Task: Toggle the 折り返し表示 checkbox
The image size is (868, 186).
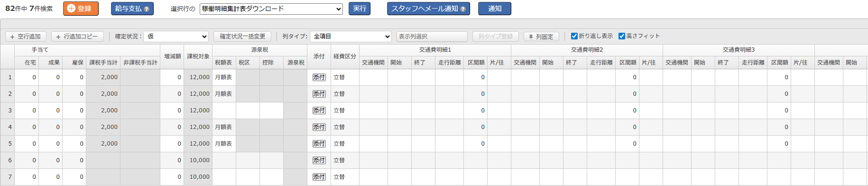Action: 574,36
